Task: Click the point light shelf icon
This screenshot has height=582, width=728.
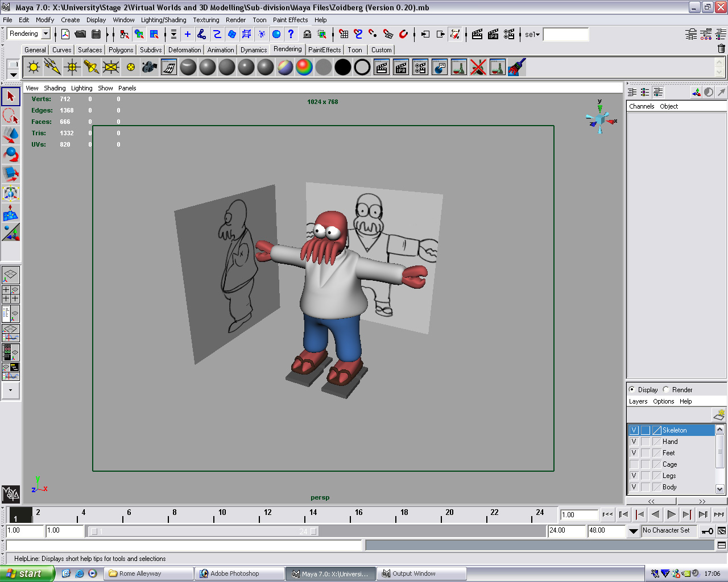Action: pyautogui.click(x=72, y=67)
